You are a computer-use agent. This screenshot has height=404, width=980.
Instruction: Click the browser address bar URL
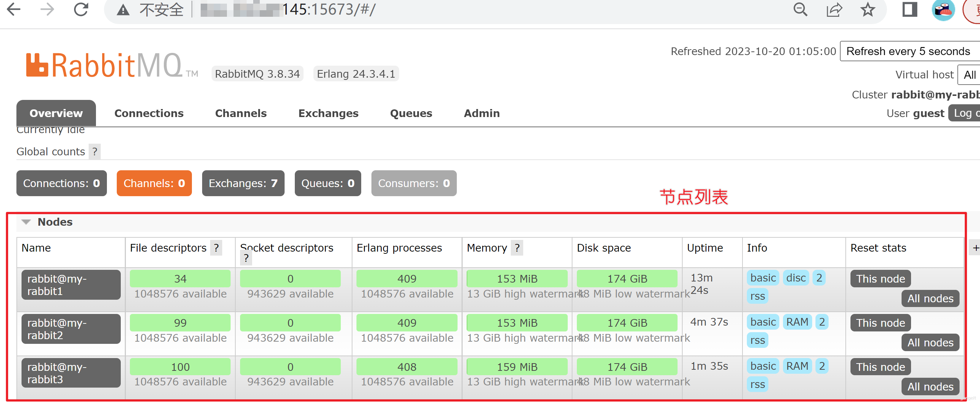[288, 9]
